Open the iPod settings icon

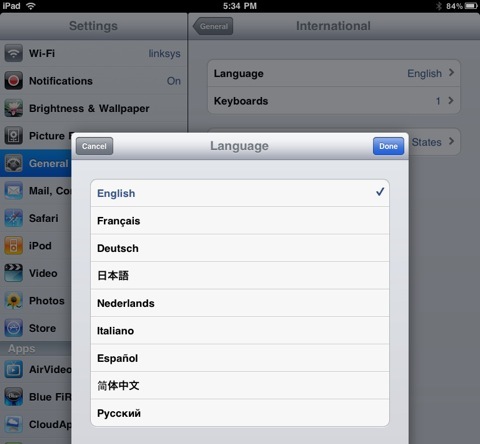click(13, 246)
